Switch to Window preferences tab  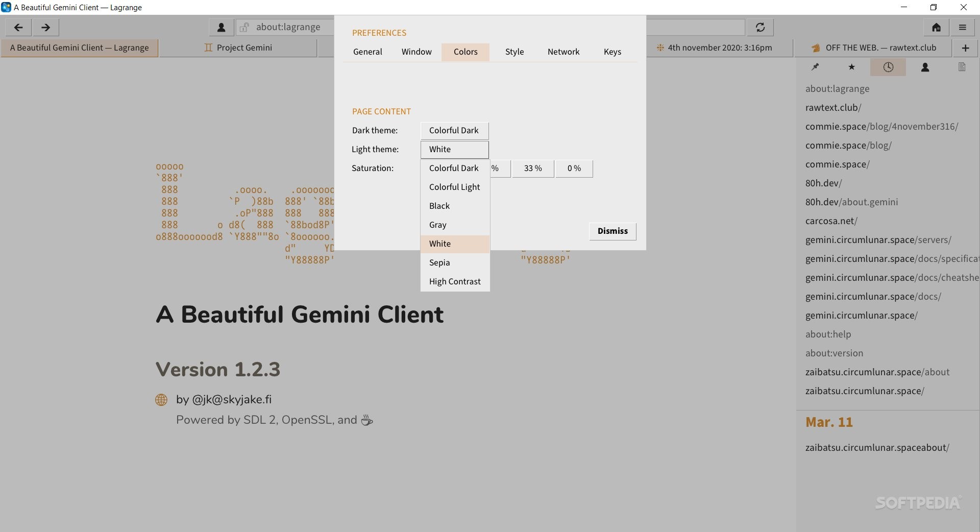(416, 52)
